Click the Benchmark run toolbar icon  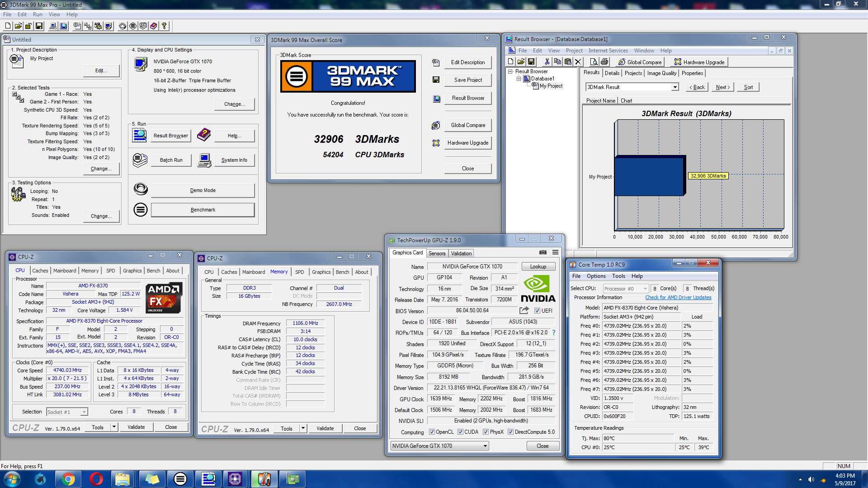point(133,26)
